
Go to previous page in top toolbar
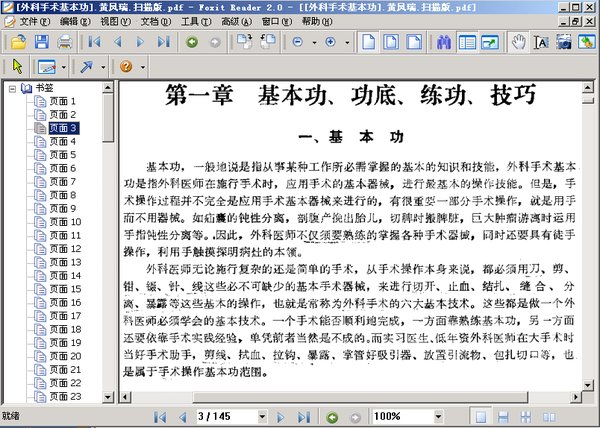point(117,42)
